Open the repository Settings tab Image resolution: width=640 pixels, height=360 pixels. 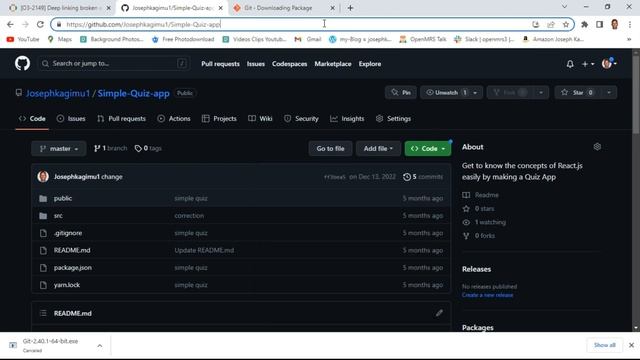pyautogui.click(x=393, y=119)
